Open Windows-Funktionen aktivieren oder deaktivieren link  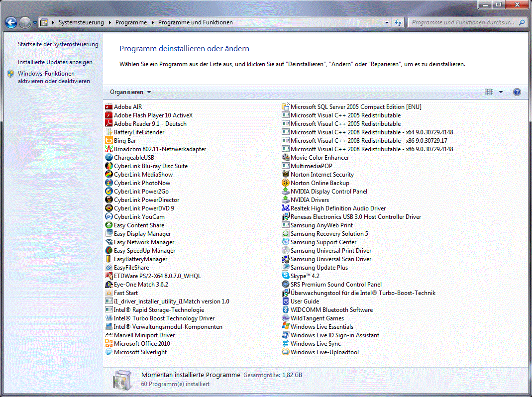pyautogui.click(x=54, y=77)
